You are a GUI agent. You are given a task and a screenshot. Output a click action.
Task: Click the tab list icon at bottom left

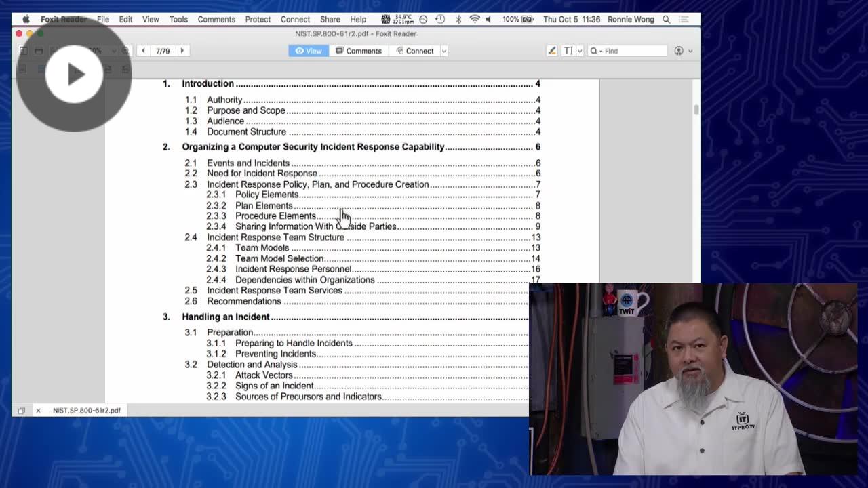(21, 410)
